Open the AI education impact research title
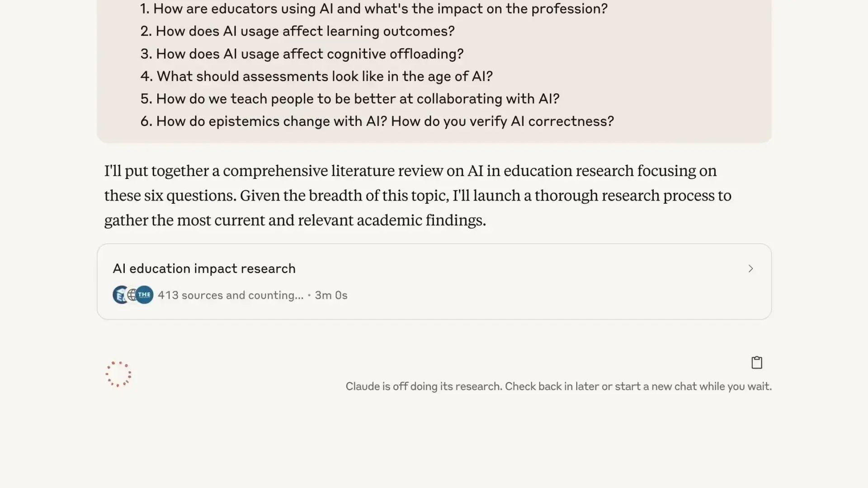This screenshot has height=488, width=868. point(204,268)
